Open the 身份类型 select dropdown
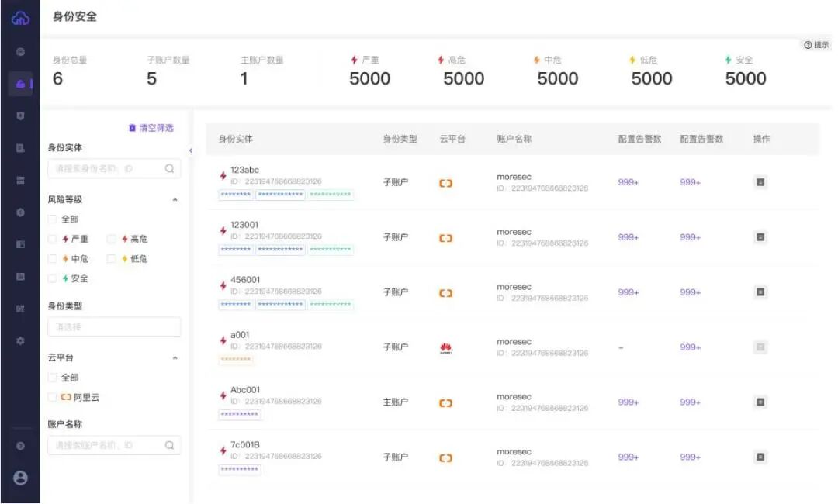The image size is (838, 504). click(x=114, y=326)
